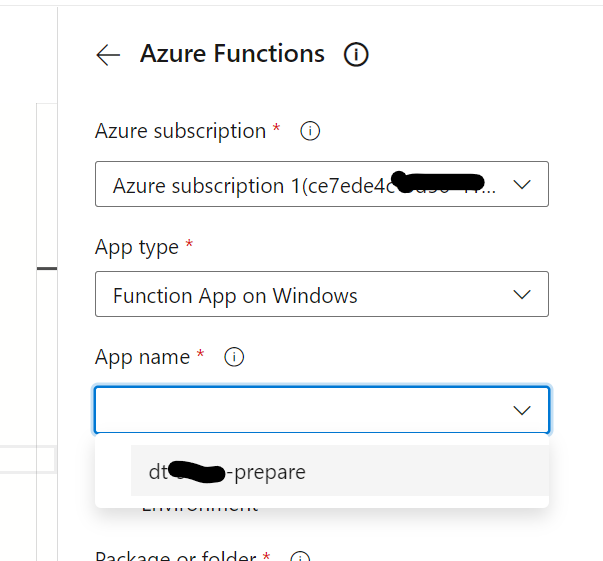Click the 'Azure subscription' label
This screenshot has height=561, width=603.
[180, 131]
